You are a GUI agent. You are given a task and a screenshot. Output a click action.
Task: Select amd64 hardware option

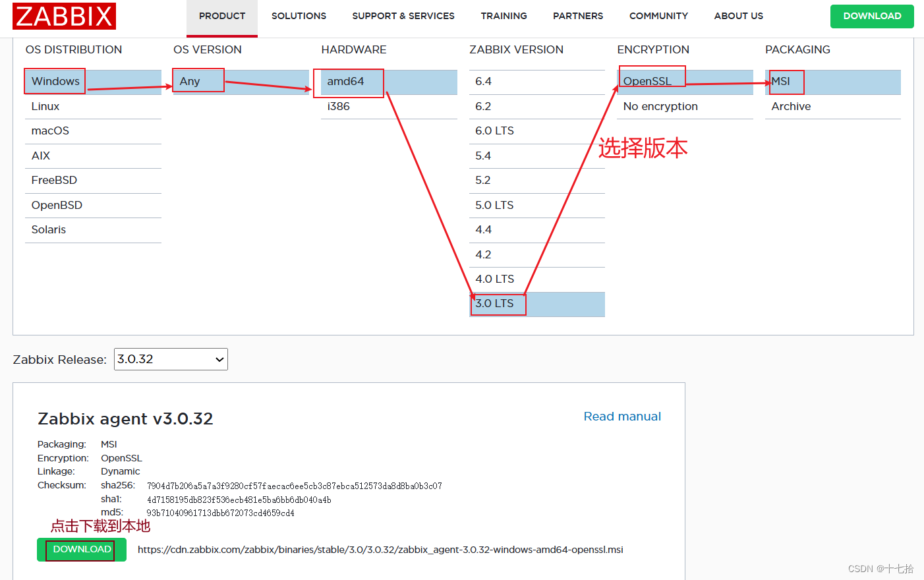pyautogui.click(x=389, y=82)
